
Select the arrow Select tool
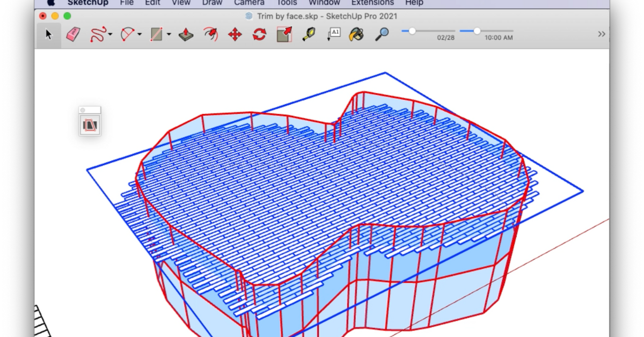click(x=49, y=35)
